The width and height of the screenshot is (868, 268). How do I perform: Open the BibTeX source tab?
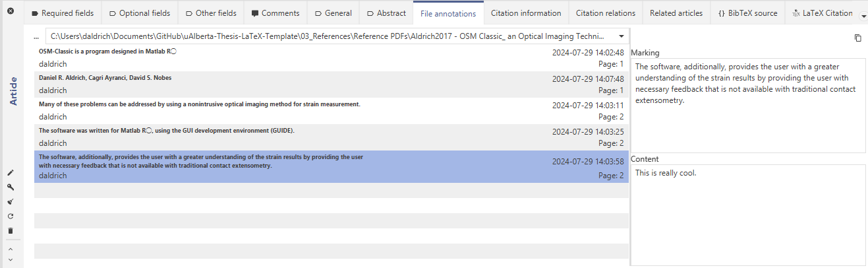tap(747, 13)
